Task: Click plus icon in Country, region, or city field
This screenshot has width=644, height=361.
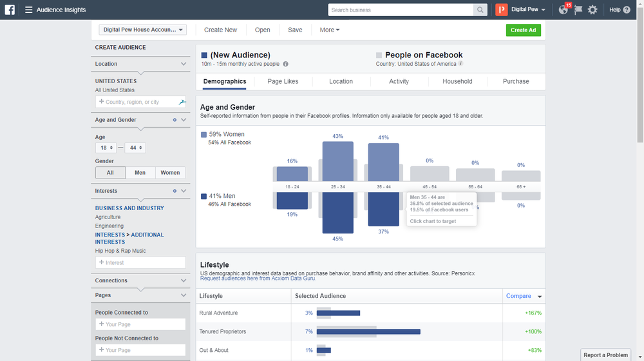Action: tap(101, 101)
